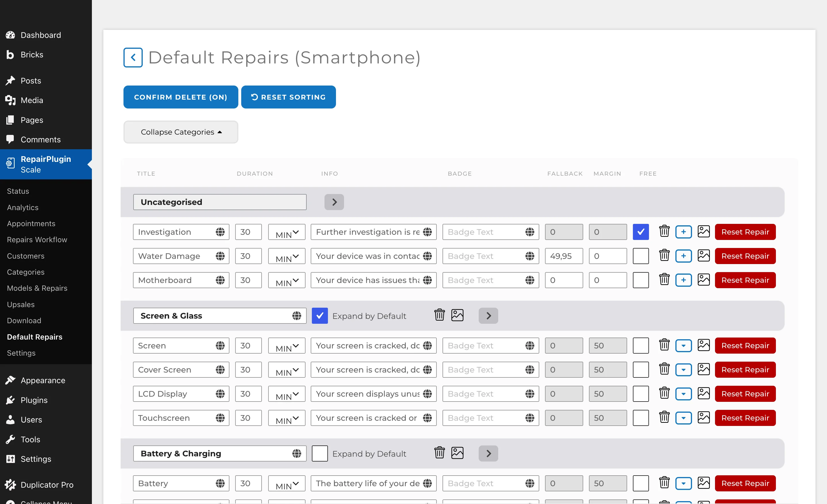Click globe icon in Motherboard badge field
The image size is (827, 504).
[x=530, y=280]
